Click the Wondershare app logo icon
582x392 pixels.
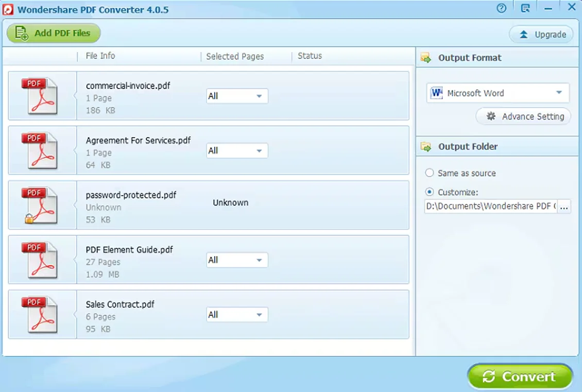[x=8, y=10]
